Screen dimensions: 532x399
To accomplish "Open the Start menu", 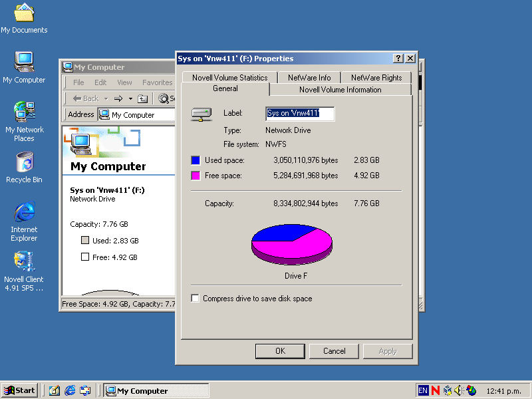I will pos(19,390).
